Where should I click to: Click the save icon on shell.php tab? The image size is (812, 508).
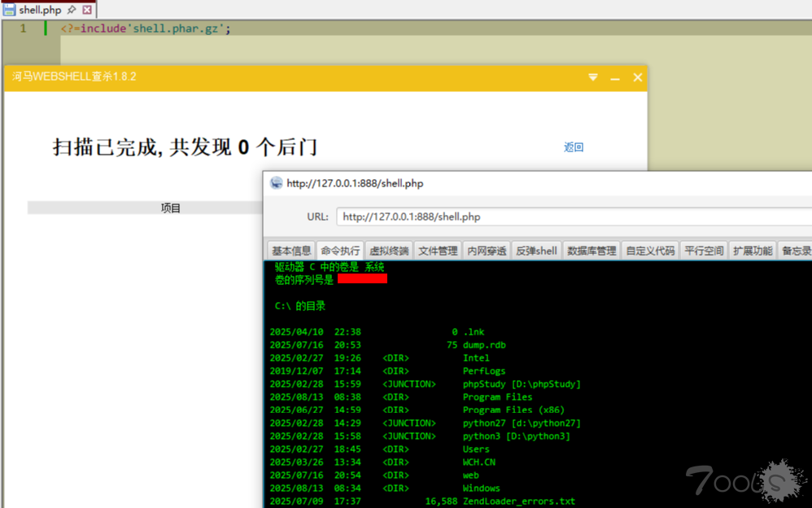pos(9,9)
